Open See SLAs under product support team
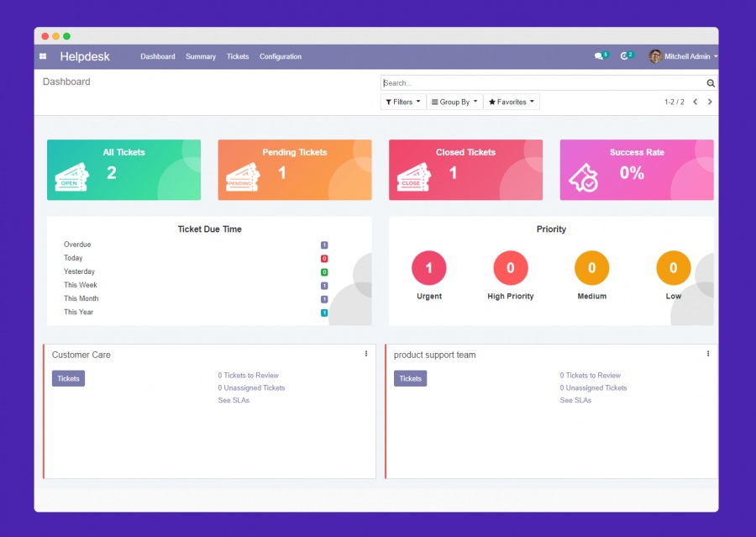The image size is (756, 537). tap(575, 401)
